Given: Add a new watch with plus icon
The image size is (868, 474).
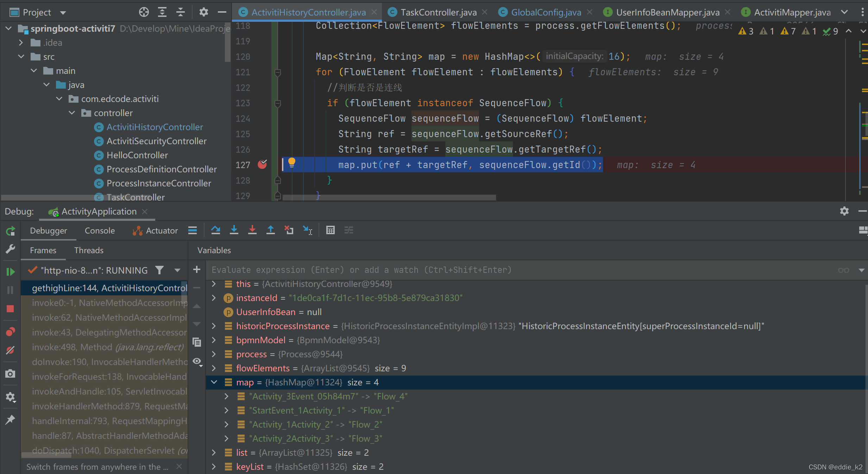Looking at the screenshot, I should (x=197, y=270).
